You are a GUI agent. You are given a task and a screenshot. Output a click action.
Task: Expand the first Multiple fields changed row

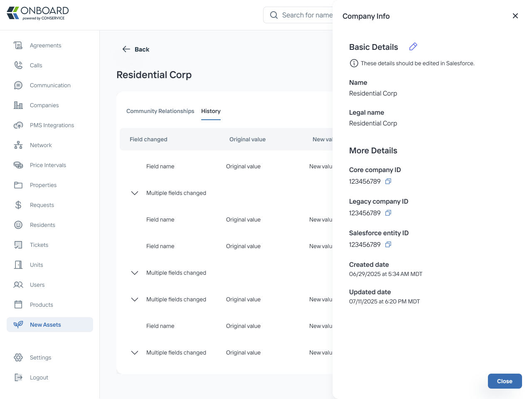point(135,193)
